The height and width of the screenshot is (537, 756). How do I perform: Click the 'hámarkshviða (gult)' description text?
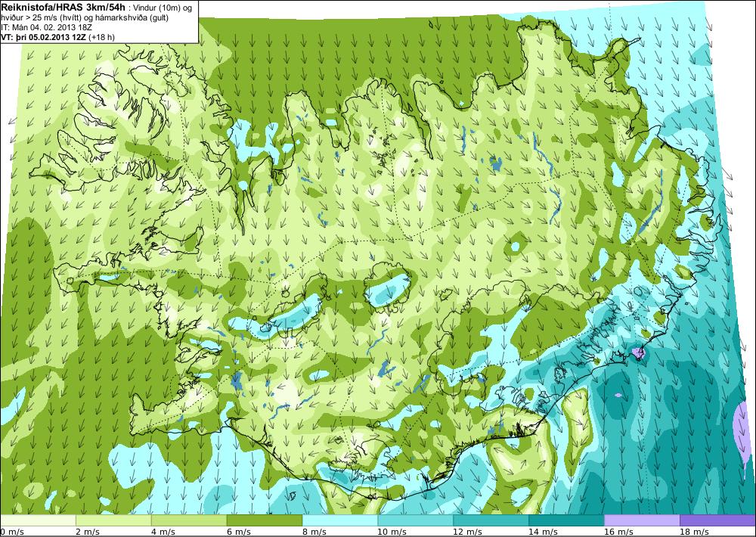point(132,18)
